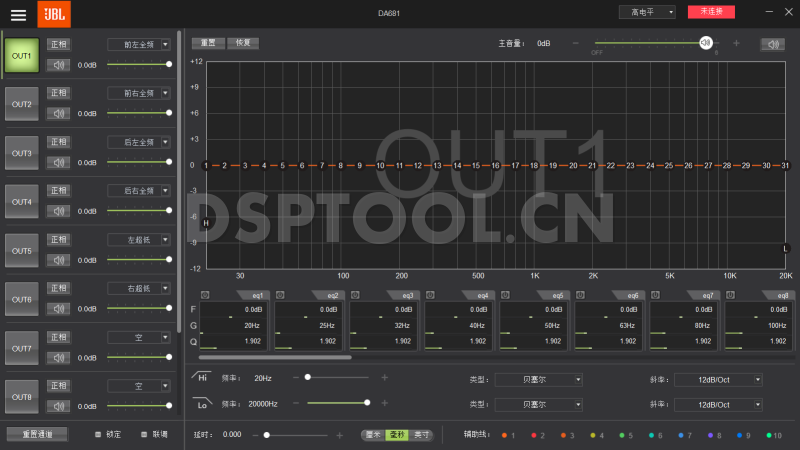Mute the master volume speaker button

[773, 44]
